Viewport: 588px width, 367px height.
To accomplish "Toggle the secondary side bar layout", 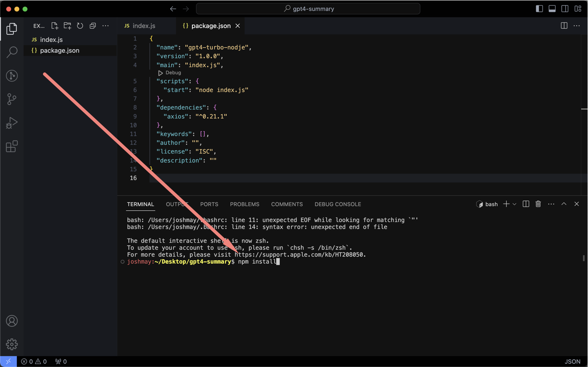I will [565, 9].
